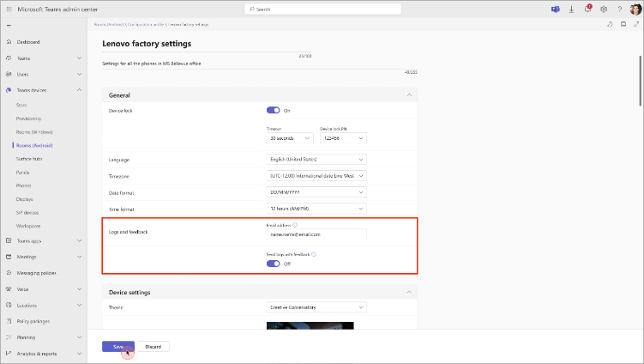Toggle the Device lock switch
This screenshot has width=644, height=364.
[x=274, y=110]
